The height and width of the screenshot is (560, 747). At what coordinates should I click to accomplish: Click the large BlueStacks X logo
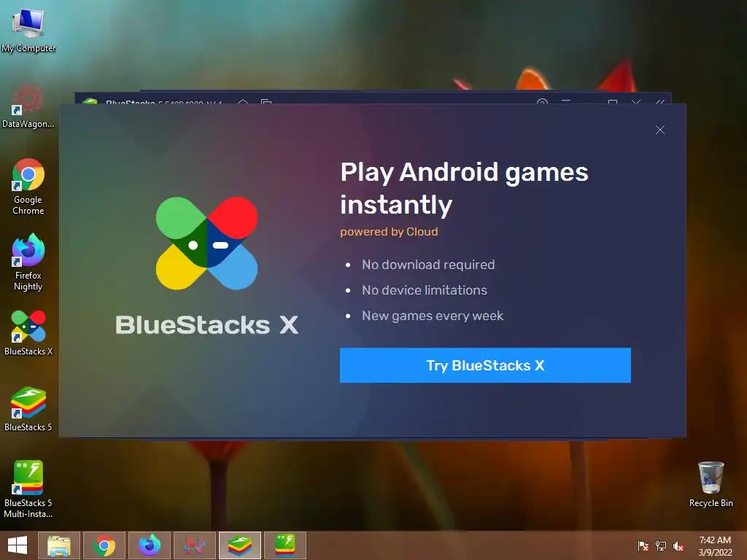pos(206,244)
